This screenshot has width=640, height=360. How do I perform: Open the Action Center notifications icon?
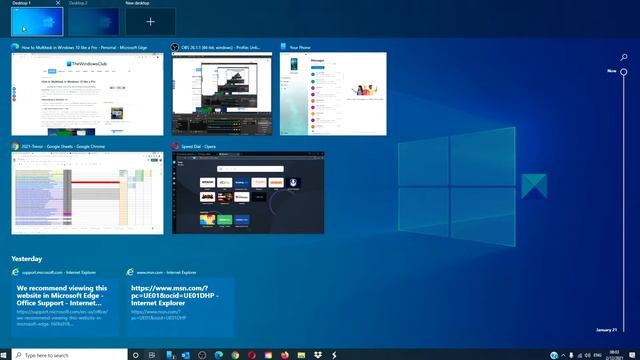click(x=632, y=355)
